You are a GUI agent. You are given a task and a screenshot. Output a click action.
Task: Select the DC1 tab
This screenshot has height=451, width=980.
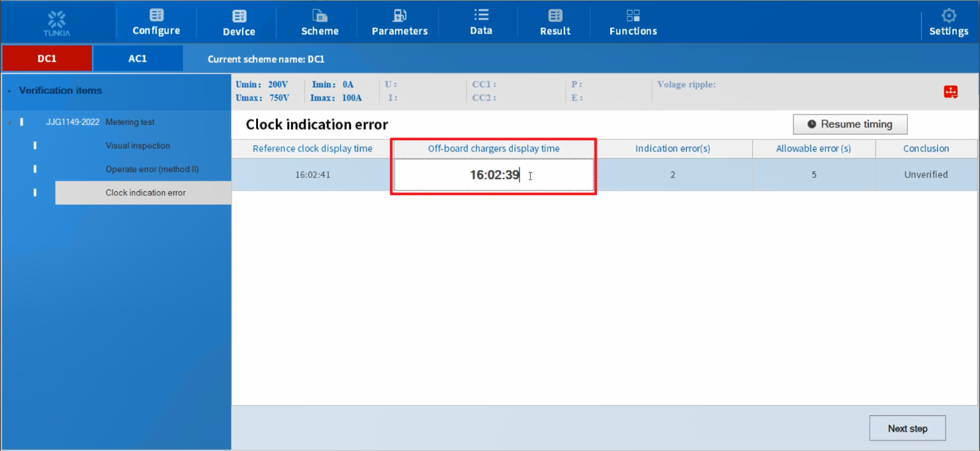click(46, 58)
